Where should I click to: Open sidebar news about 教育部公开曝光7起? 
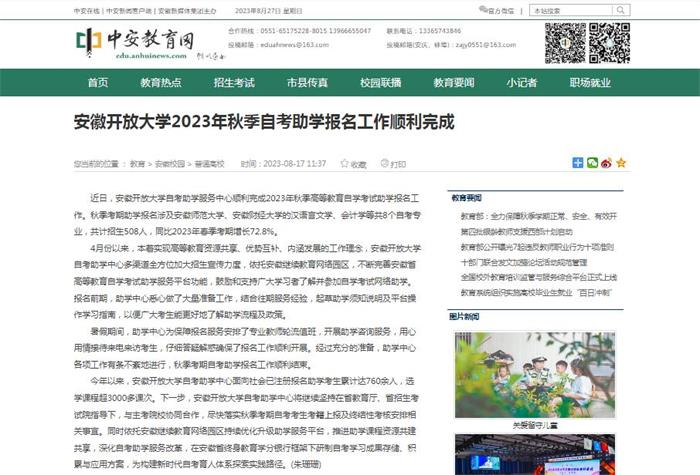(x=537, y=247)
